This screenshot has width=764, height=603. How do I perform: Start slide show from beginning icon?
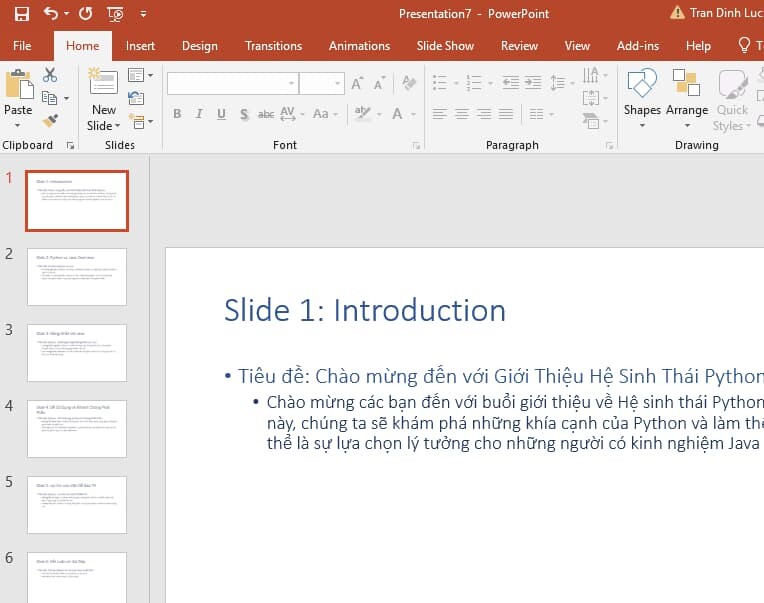point(115,14)
